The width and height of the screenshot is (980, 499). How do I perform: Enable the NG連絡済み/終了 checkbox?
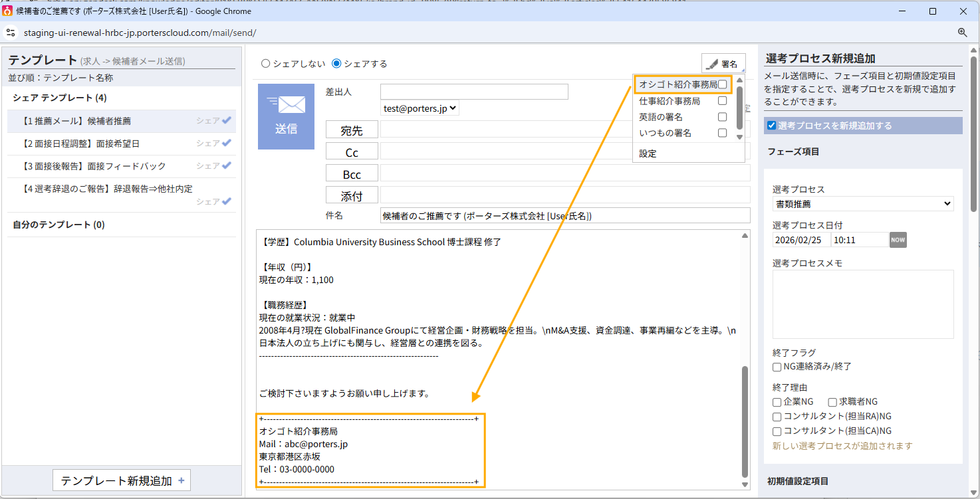point(777,367)
